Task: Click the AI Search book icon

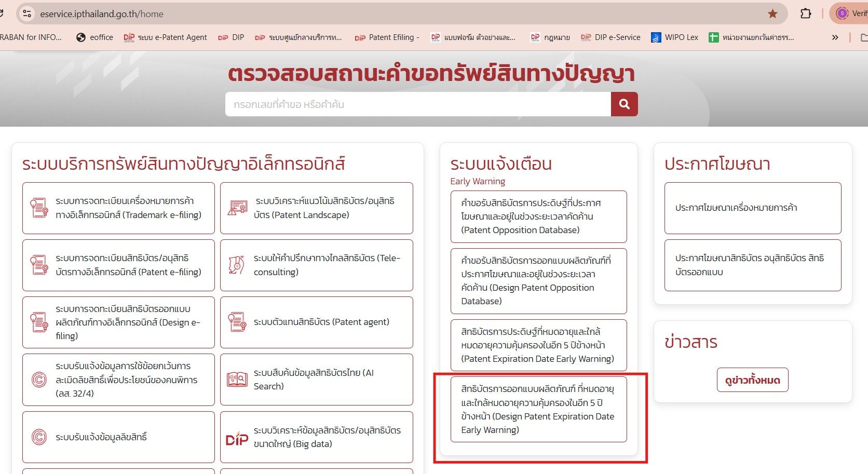Action: point(237,380)
